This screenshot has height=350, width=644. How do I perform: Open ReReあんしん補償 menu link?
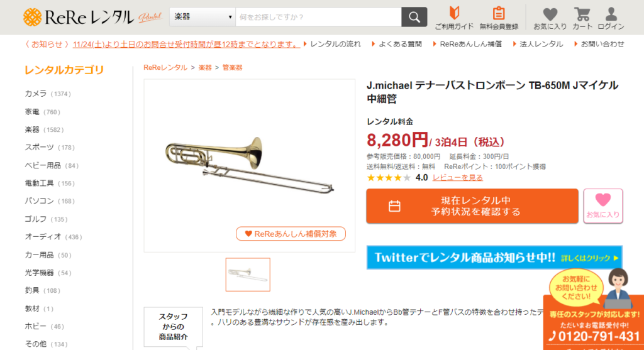[x=470, y=44]
